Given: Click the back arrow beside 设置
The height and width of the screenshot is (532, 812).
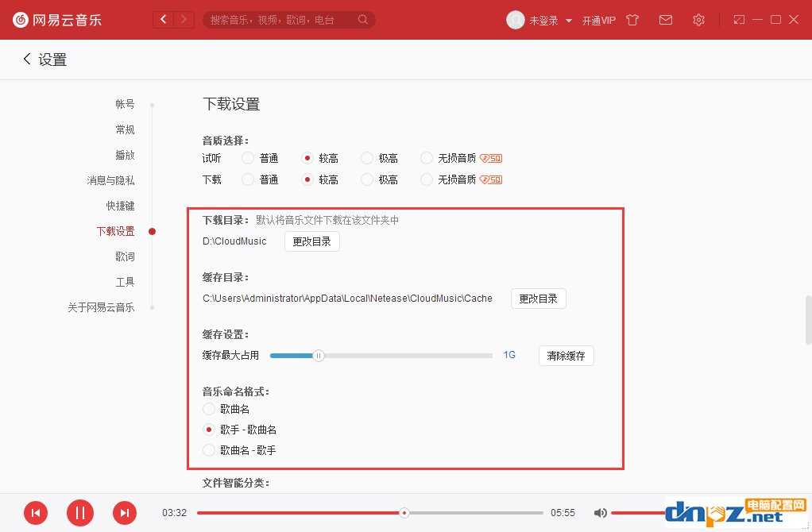Looking at the screenshot, I should click(x=27, y=60).
